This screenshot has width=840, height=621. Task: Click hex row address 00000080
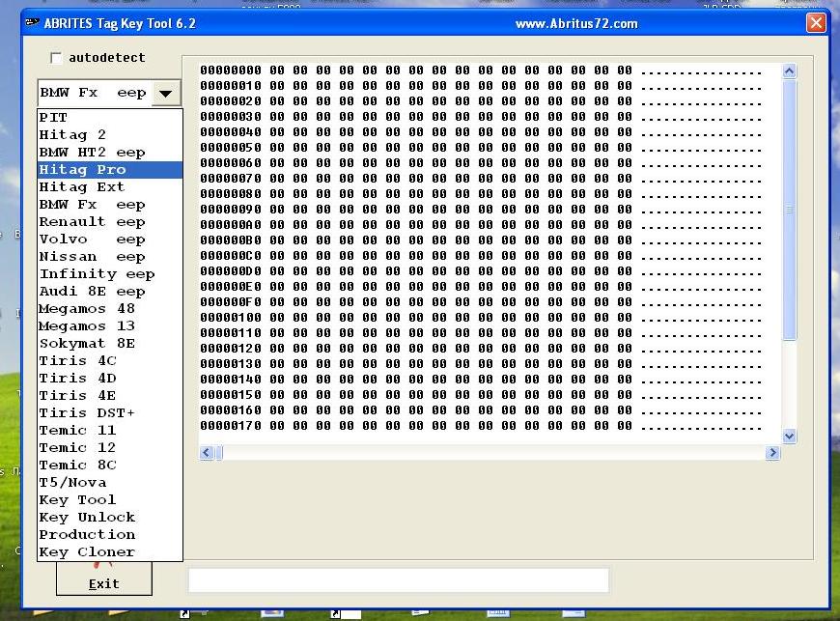(x=231, y=194)
